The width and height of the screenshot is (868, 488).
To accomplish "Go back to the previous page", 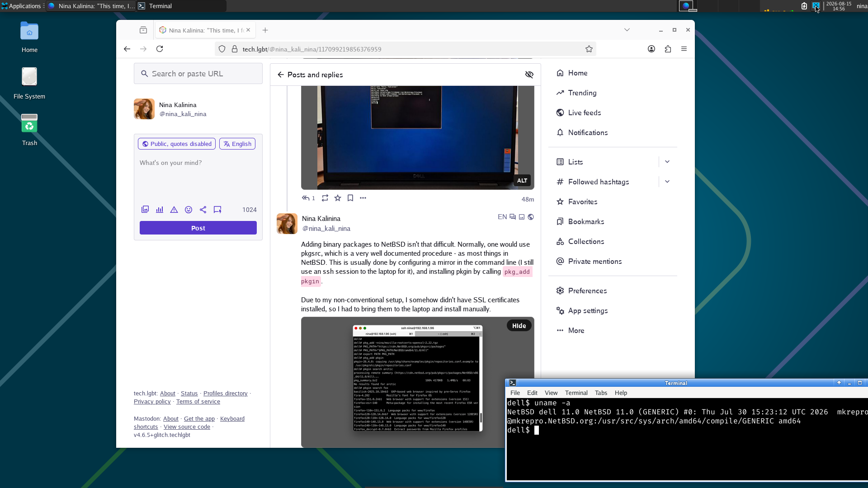I will pyautogui.click(x=127, y=49).
